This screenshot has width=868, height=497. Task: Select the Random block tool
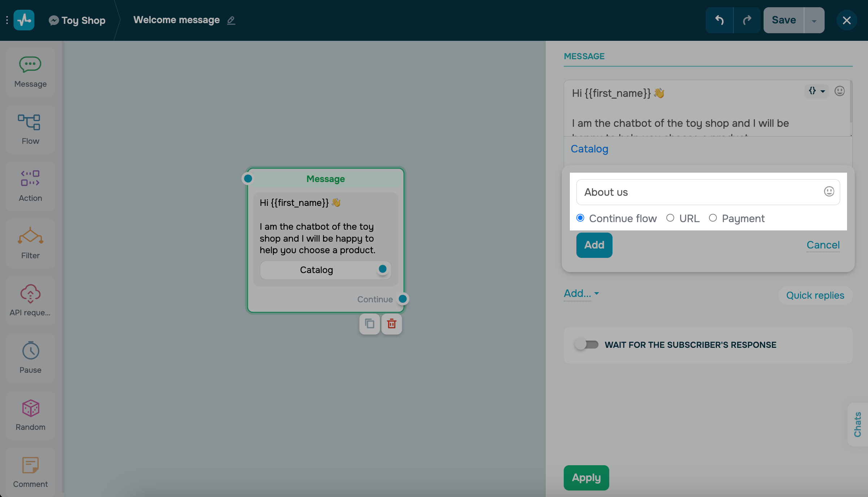[x=30, y=415]
